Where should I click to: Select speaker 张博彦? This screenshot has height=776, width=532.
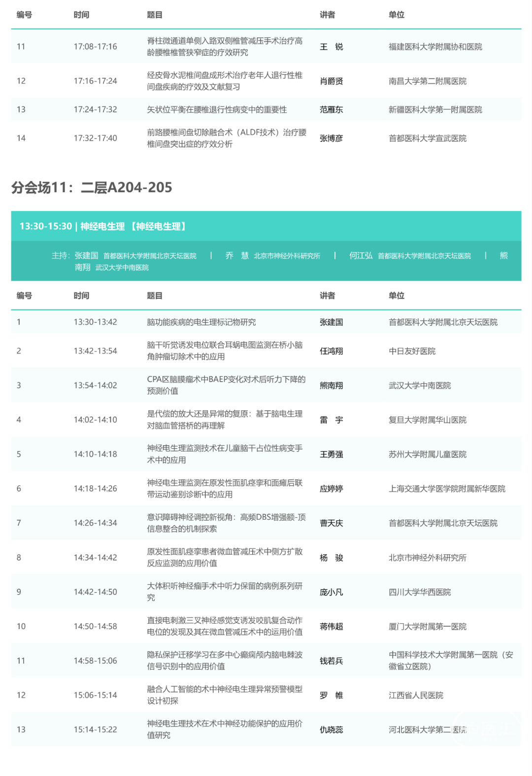[x=331, y=139]
